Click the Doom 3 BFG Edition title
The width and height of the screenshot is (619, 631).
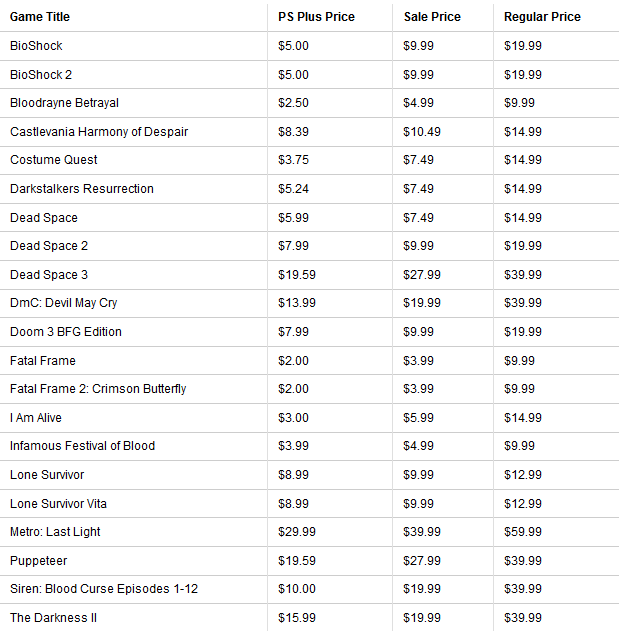(x=66, y=332)
